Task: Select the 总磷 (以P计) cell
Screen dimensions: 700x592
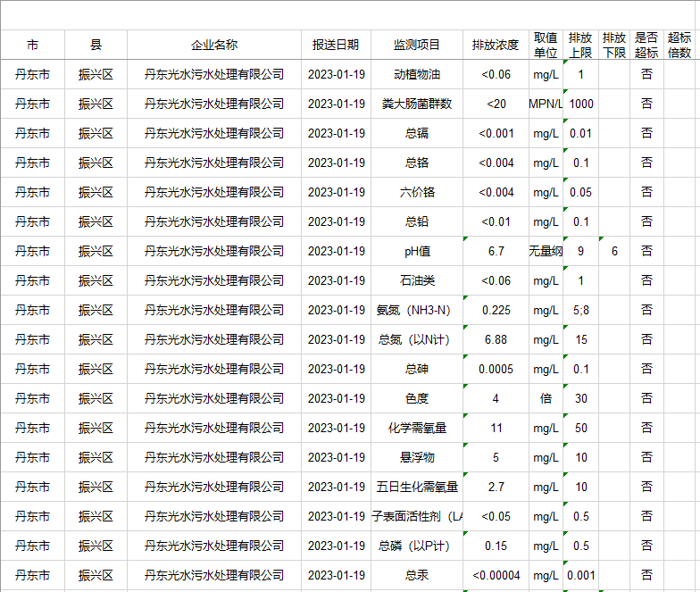Action: tap(417, 546)
